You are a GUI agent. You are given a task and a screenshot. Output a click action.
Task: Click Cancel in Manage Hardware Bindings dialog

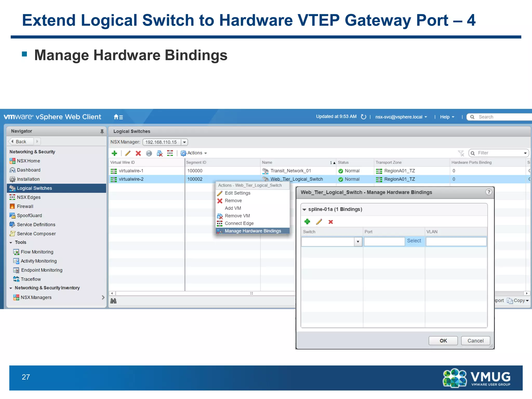click(475, 341)
